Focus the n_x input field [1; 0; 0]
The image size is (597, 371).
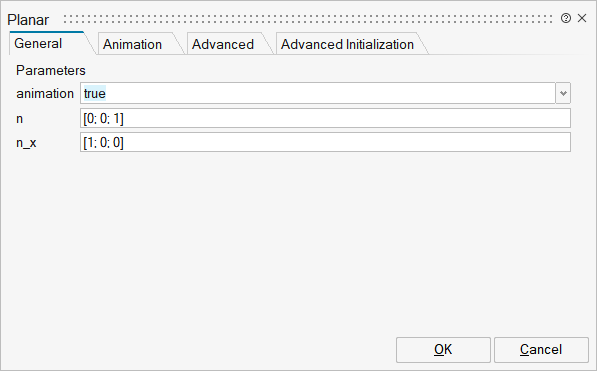(325, 142)
